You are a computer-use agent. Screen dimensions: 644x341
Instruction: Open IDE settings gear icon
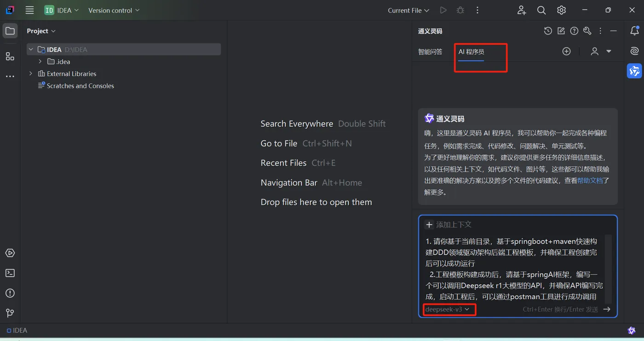[561, 10]
